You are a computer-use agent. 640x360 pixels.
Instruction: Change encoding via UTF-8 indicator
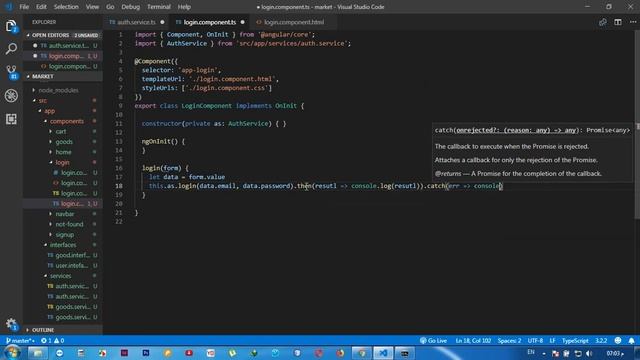click(x=535, y=340)
